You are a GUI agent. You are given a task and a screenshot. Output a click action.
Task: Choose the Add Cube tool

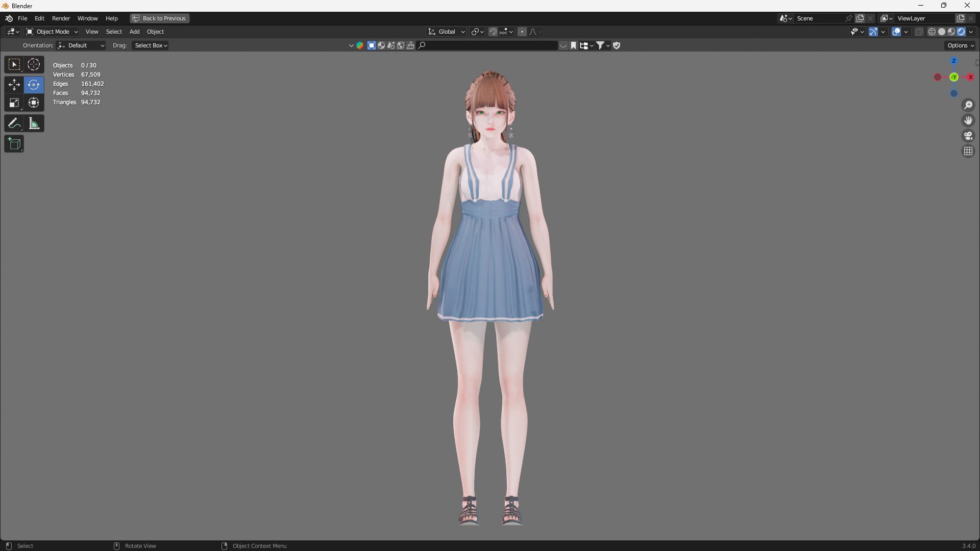14,144
